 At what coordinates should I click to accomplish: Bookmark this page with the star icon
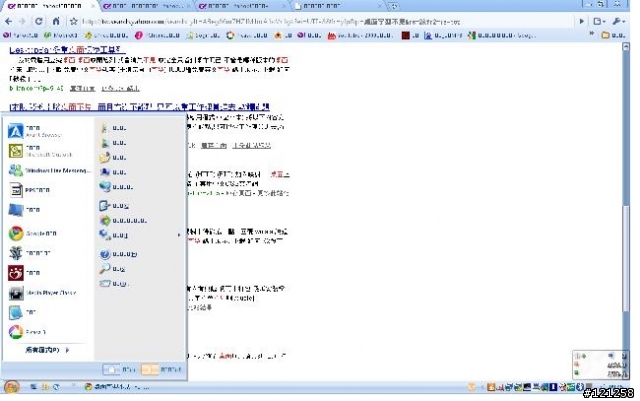[x=73, y=21]
